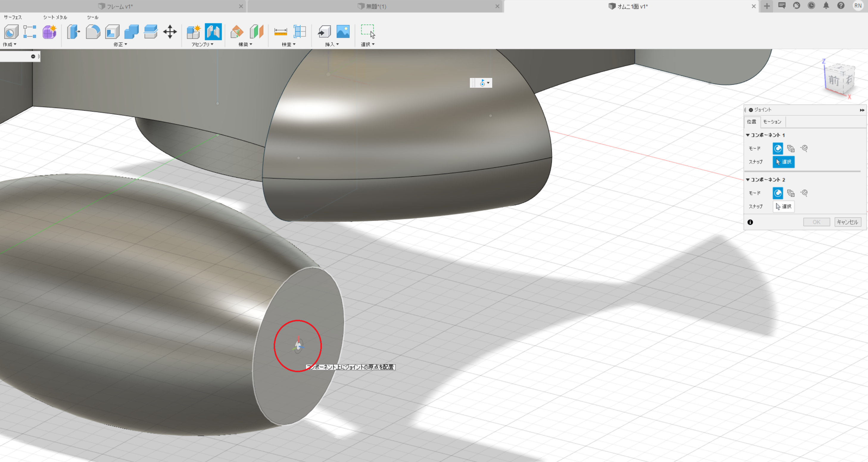
Task: Click the New Component icon
Action: point(194,32)
